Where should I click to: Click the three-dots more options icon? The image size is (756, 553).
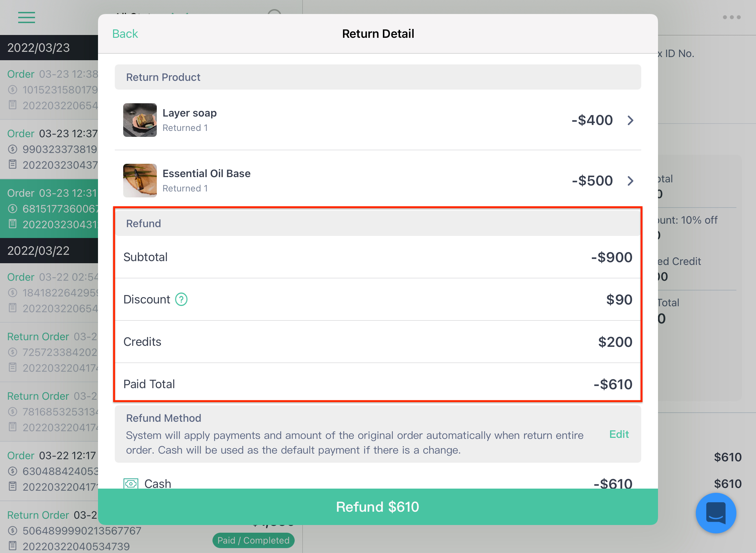click(x=732, y=17)
